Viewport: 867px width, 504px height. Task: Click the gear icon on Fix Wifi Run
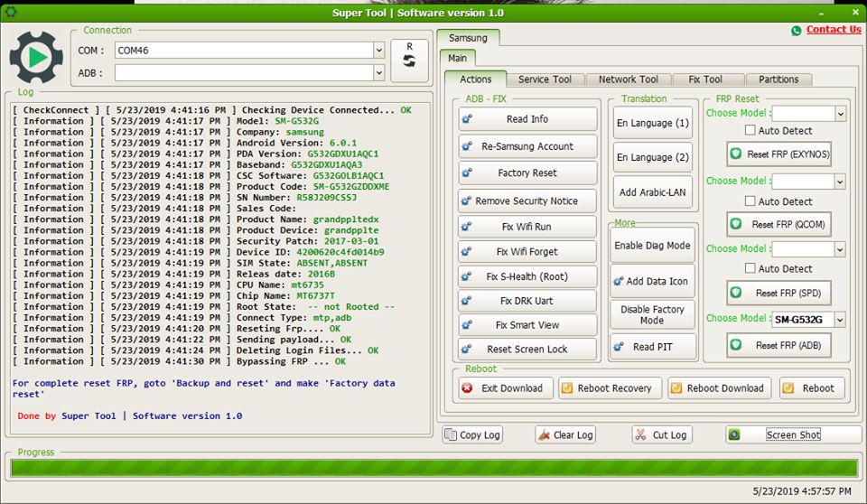467,227
